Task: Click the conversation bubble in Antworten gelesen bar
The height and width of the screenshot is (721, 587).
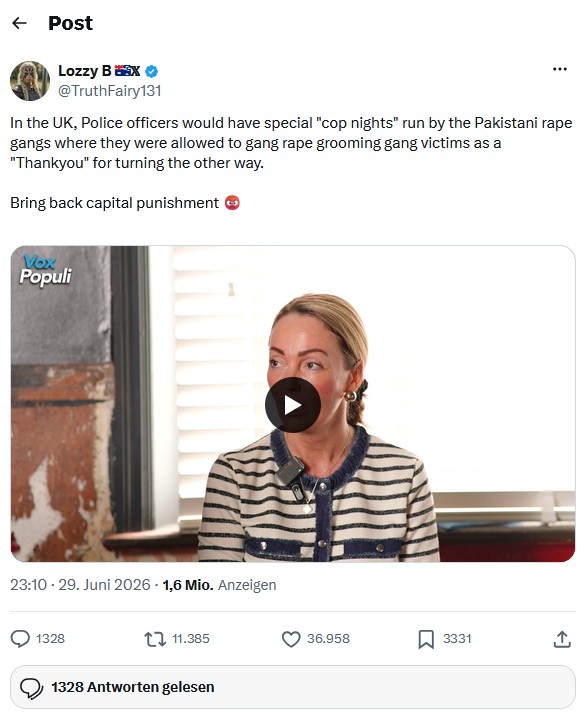Action: (x=31, y=688)
